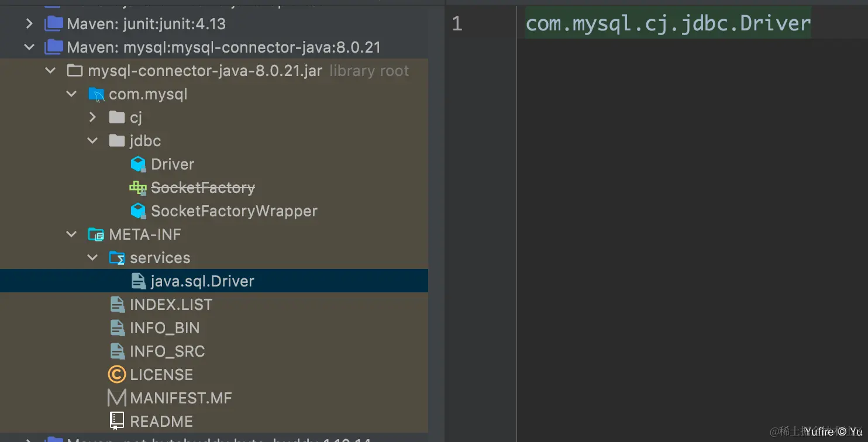Click the mysql-connector-java Maven library icon
Viewport: 868px width, 442px height.
click(x=54, y=47)
